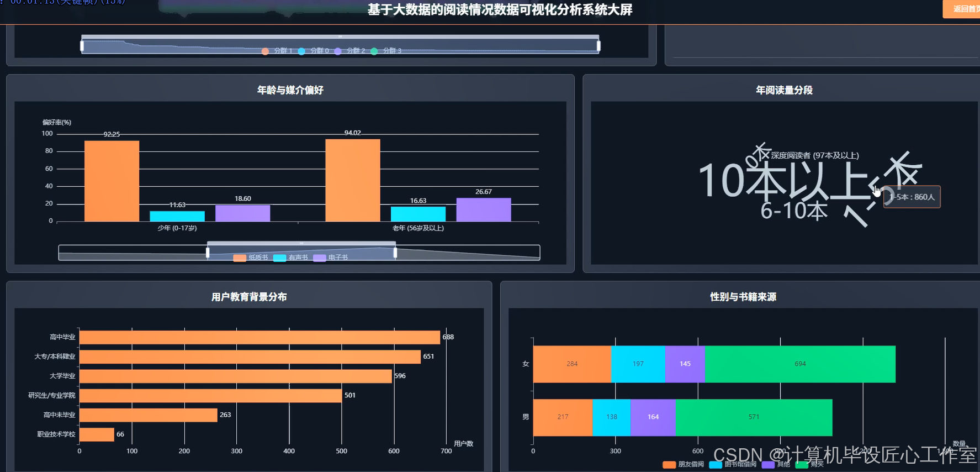Click the orange 284 segment in 女 row
Viewport: 980px width, 472px height.
point(572,364)
